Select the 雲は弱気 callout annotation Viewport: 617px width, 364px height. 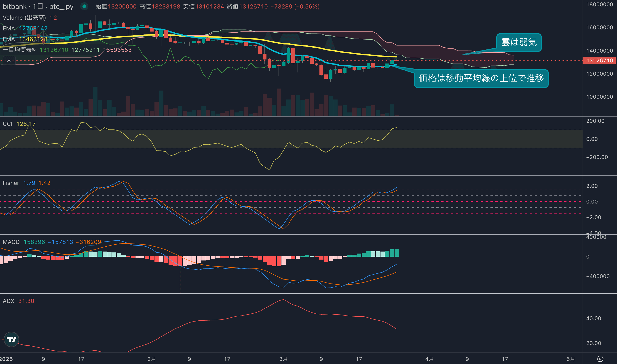pos(519,42)
